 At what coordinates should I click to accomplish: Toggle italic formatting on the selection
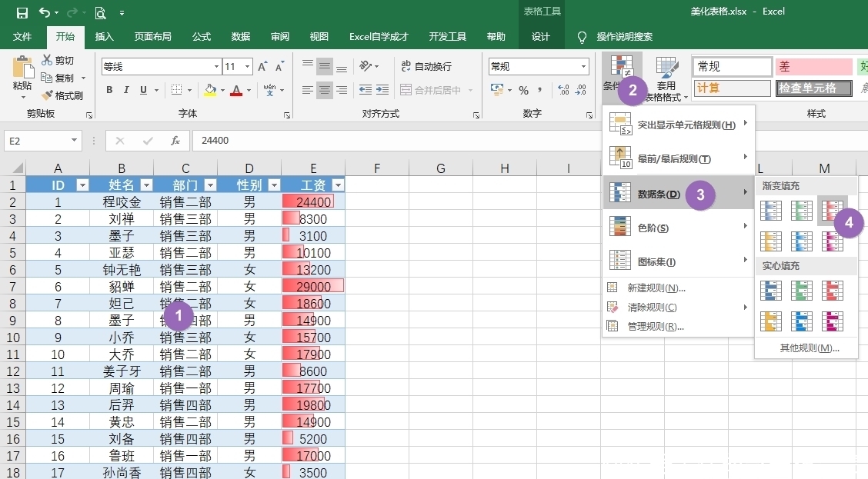(x=125, y=90)
